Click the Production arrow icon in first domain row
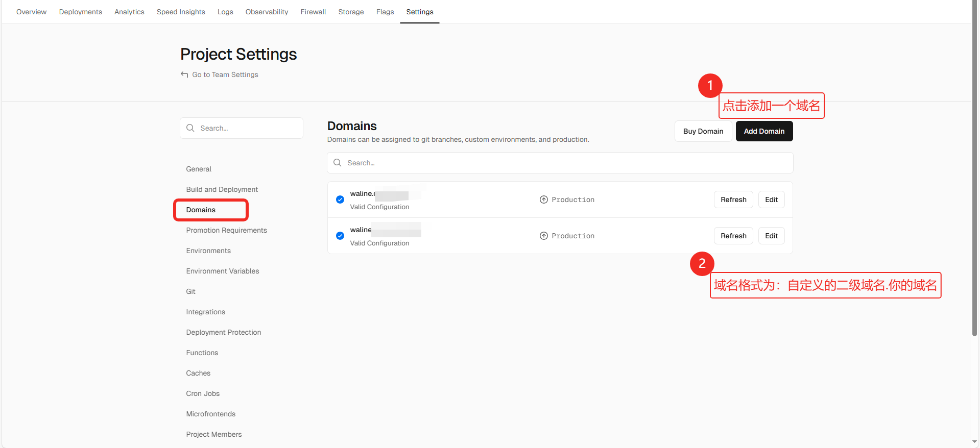980x448 pixels. tap(544, 200)
